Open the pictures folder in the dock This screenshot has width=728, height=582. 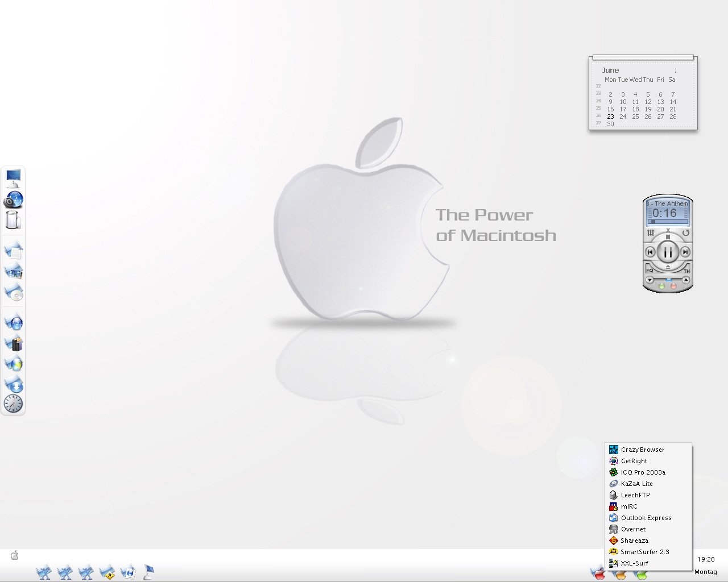tap(14, 271)
